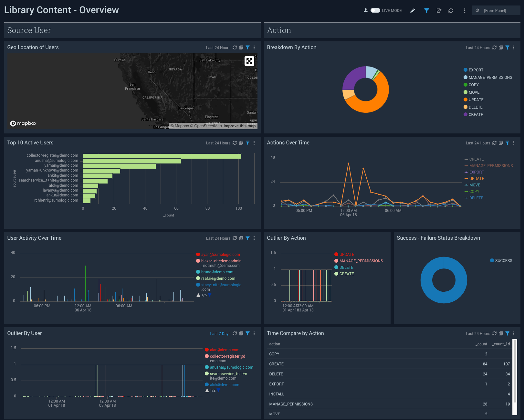This screenshot has height=420, width=524.
Task: Expand the Geo Location map to fullscreen
Action: click(x=249, y=61)
